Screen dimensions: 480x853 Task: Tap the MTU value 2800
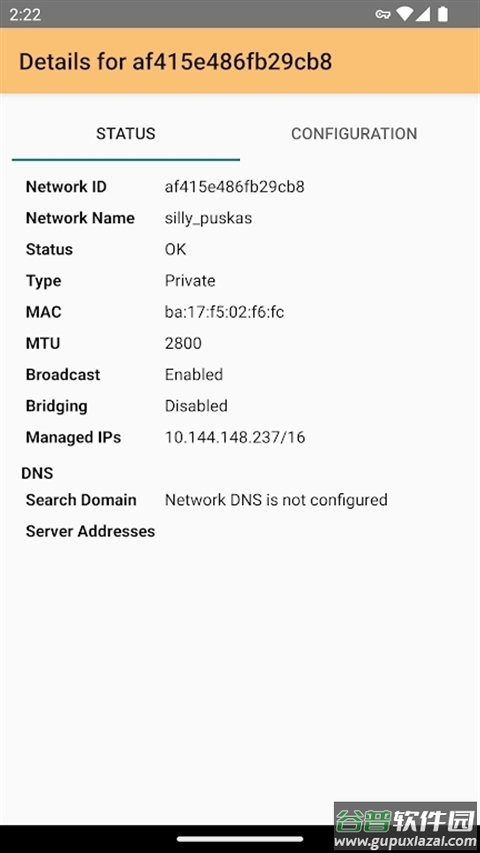pyautogui.click(x=183, y=343)
